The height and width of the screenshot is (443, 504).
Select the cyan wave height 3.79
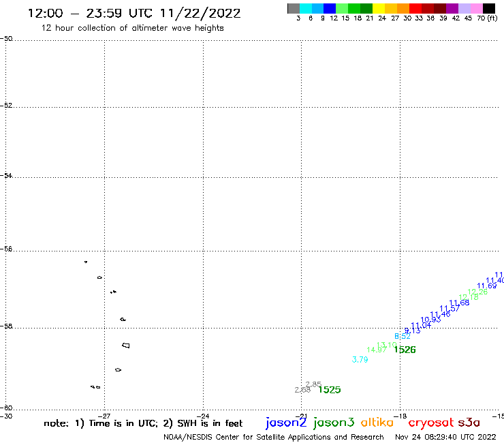pos(360,360)
